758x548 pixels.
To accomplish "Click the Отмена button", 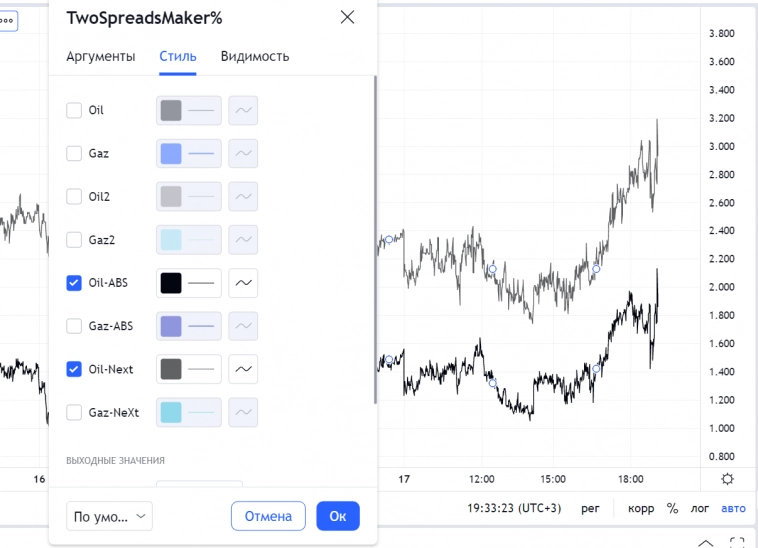I will coord(268,516).
